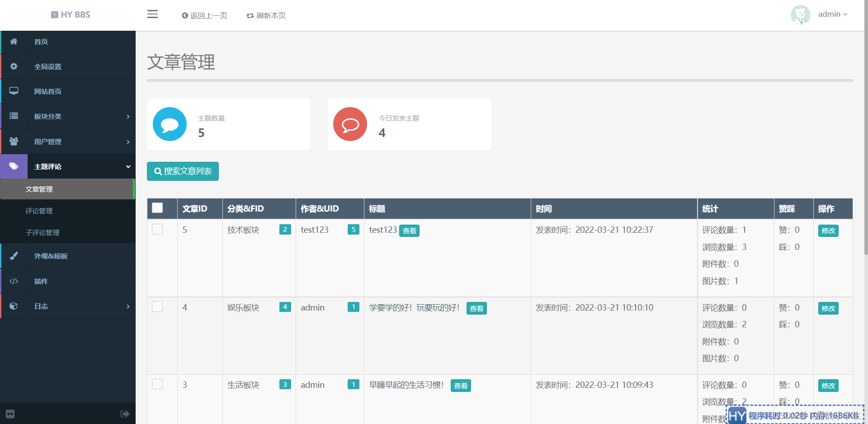Click title text 学要学的好！玩要玩的好！
Screen dimensions: 868x424
tap(415, 307)
